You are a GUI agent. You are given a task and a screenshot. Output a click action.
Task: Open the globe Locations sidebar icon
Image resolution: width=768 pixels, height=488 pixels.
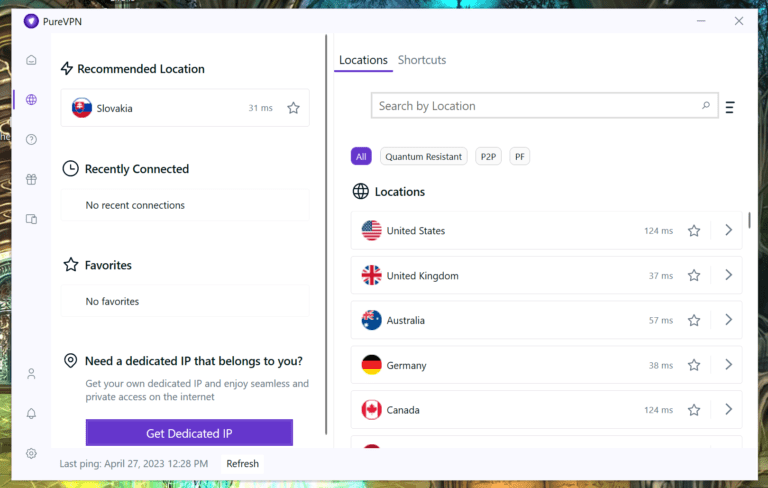click(x=31, y=100)
